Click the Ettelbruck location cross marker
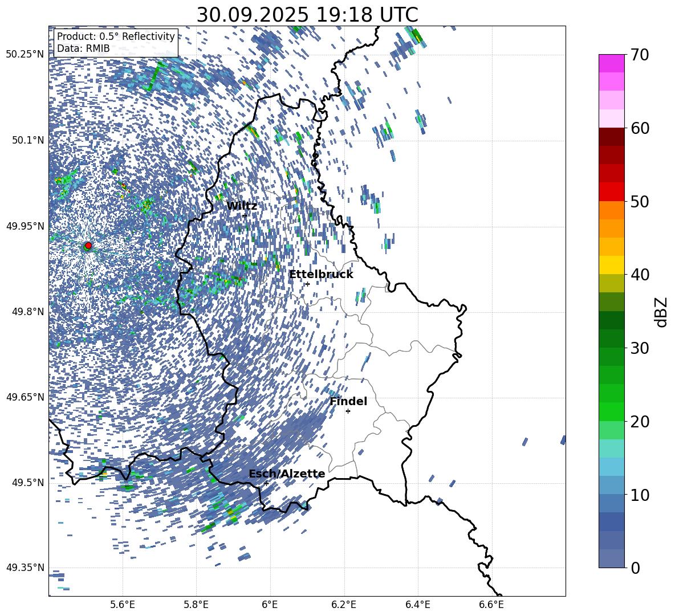The width and height of the screenshot is (675, 616). pyautogui.click(x=307, y=284)
